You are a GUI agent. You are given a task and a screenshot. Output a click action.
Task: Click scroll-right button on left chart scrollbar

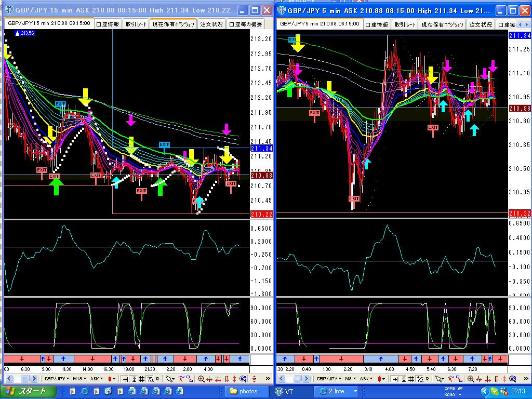tap(34, 379)
